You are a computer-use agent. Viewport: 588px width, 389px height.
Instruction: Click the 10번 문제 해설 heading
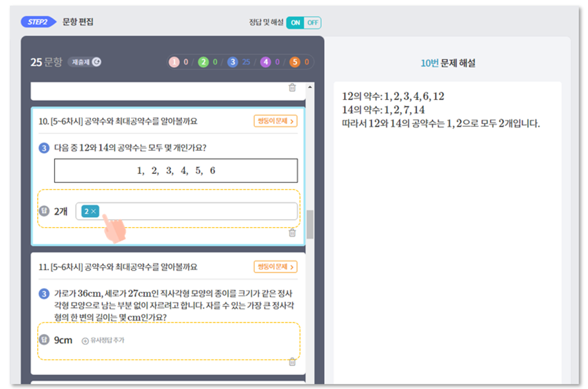(x=448, y=63)
